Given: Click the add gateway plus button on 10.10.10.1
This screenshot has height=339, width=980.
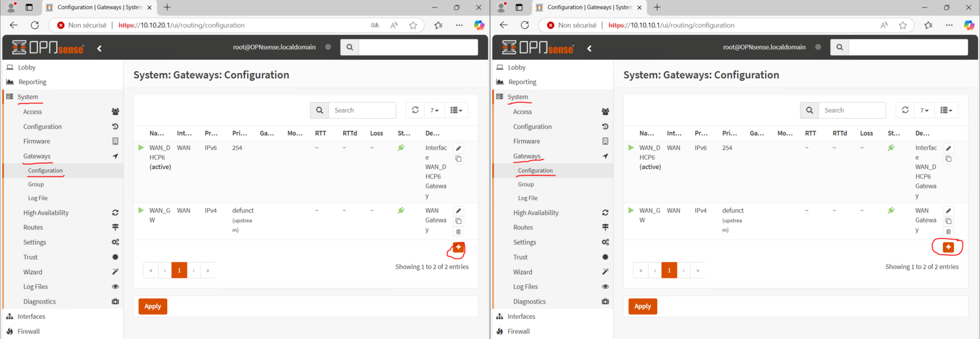Looking at the screenshot, I should 948,247.
